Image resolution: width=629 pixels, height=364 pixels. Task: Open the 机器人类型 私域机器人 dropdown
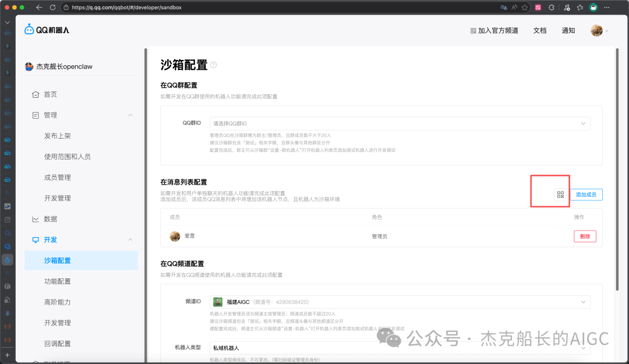coord(400,348)
